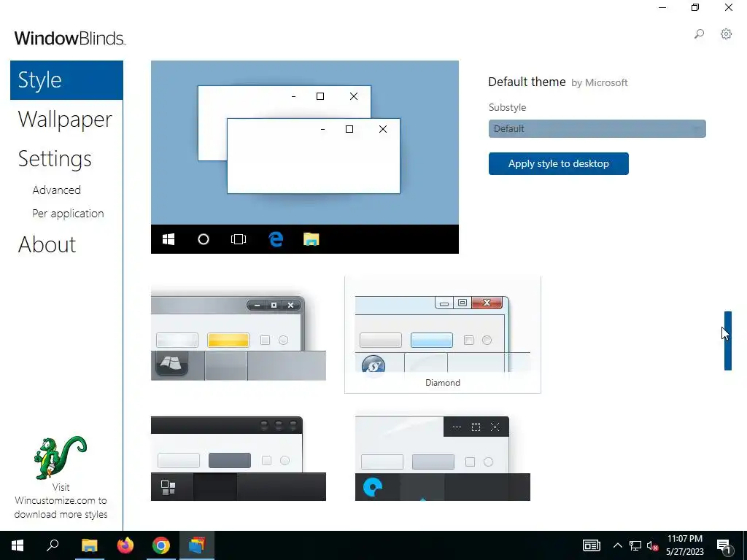747x560 pixels.
Task: Open the Settings section
Action: (x=55, y=159)
